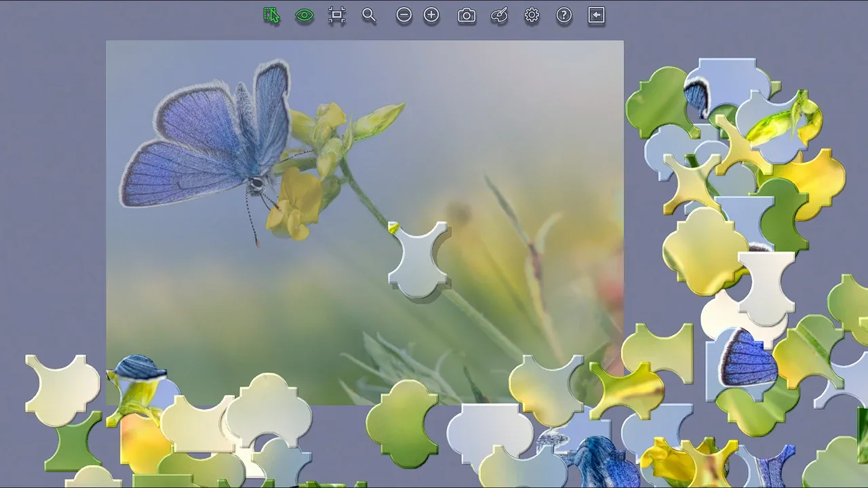Open the paint palette background options
Image resolution: width=868 pixels, height=488 pixels.
point(499,16)
